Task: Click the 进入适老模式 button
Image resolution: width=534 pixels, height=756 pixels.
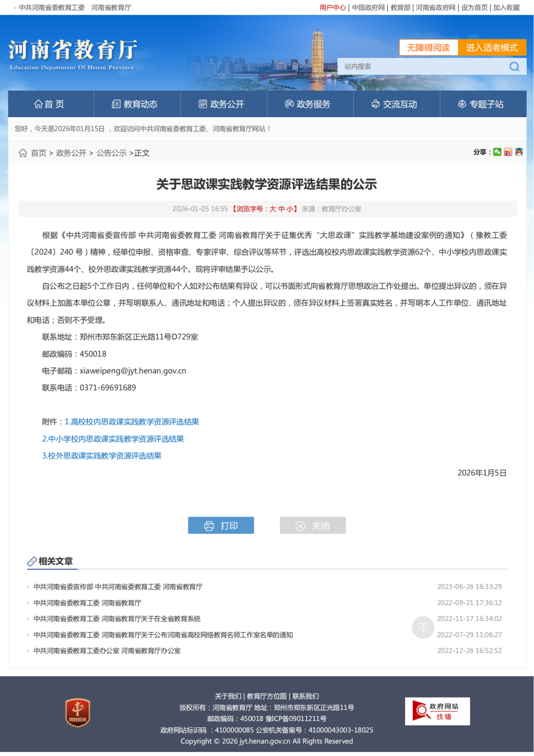Action: (492, 47)
